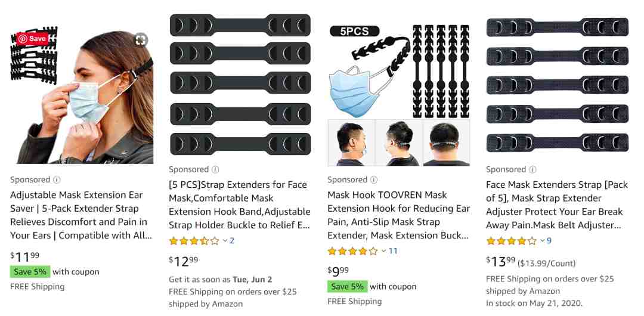This screenshot has width=644, height=316.
Task: Click Sponsored info icon under Face Mask Extenders Strap
Action: point(532,169)
